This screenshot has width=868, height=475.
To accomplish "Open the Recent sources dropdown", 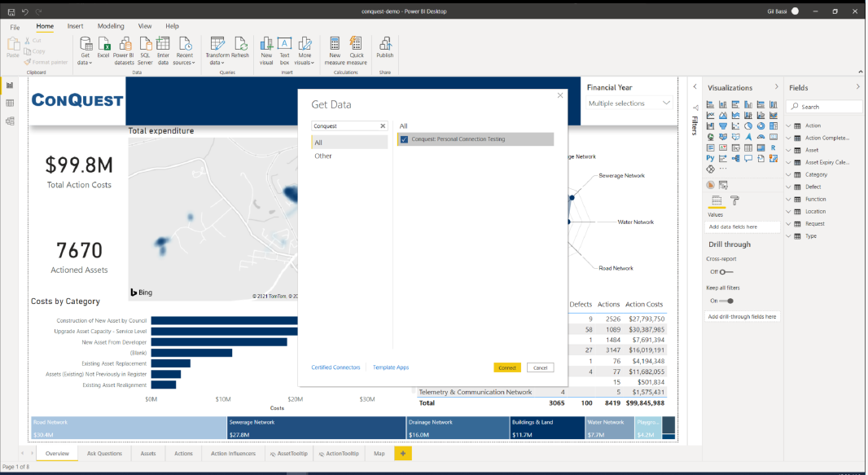I will tap(184, 51).
